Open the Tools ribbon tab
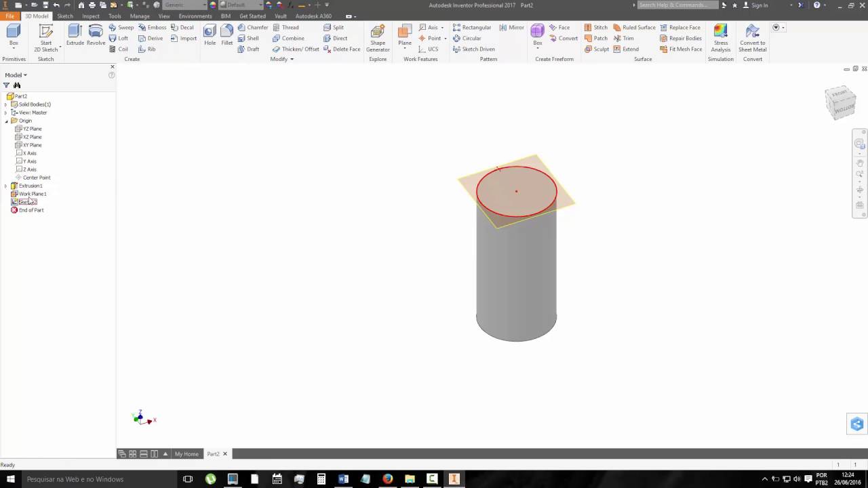Viewport: 868px width, 488px height. [x=115, y=16]
